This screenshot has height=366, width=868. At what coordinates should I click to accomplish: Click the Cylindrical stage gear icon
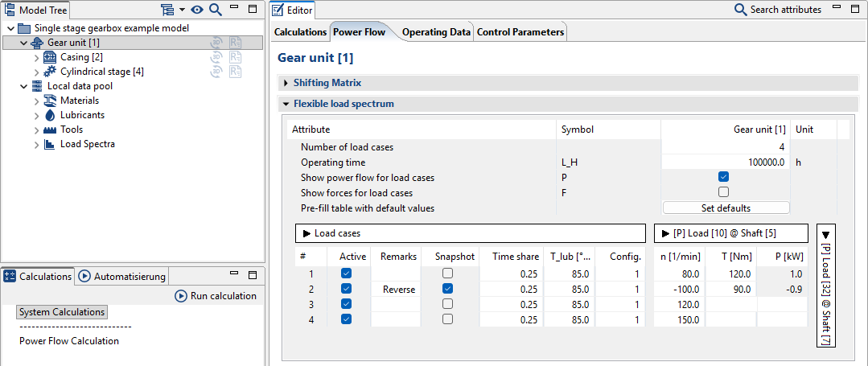click(x=50, y=72)
